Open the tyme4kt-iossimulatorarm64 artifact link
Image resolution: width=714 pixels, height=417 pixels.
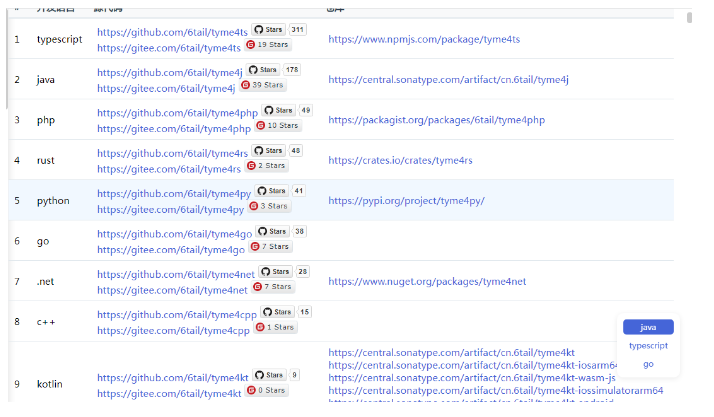pos(495,391)
